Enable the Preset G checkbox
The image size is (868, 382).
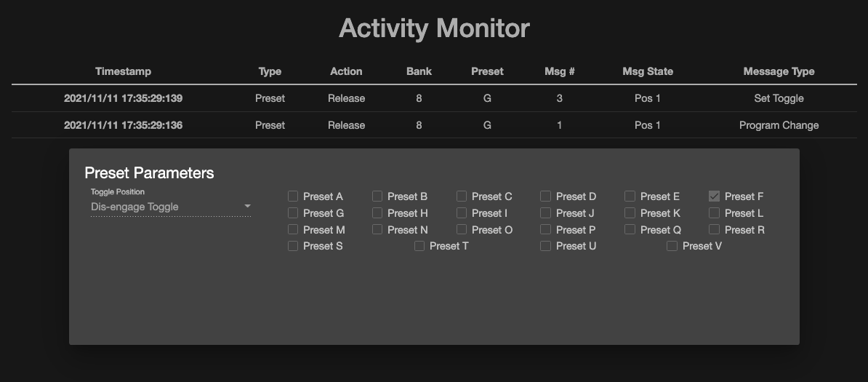point(293,213)
